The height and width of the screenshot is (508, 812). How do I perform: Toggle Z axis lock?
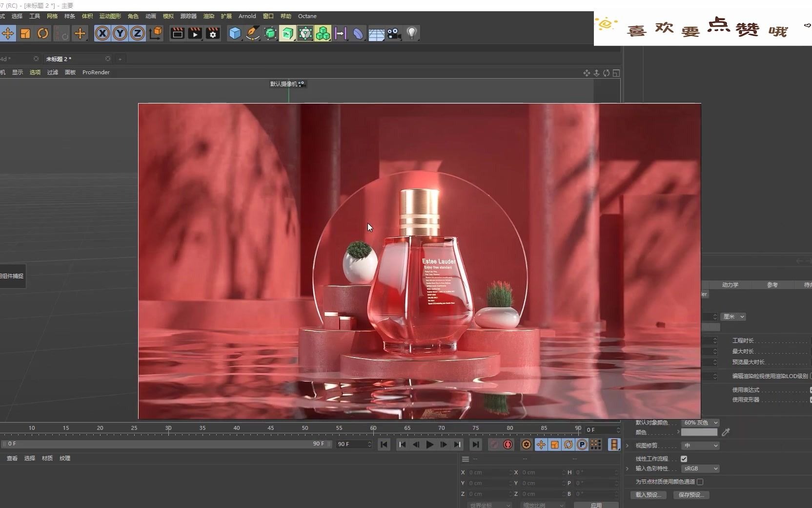point(138,34)
